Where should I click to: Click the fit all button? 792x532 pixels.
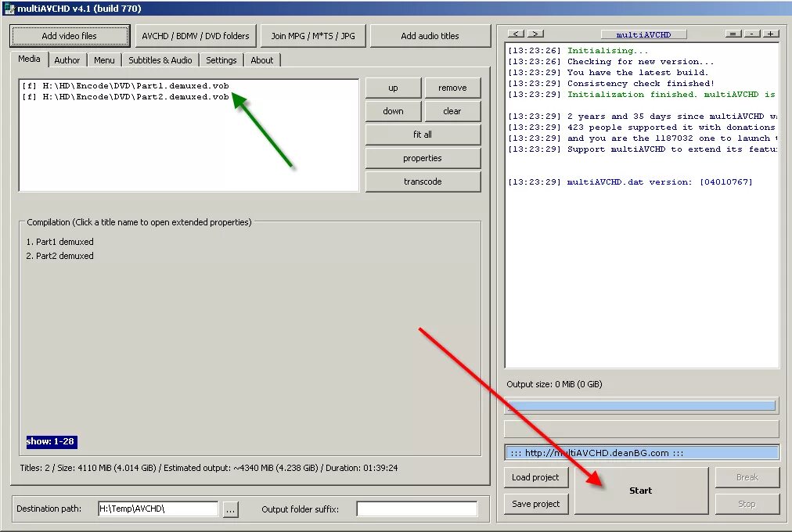point(423,135)
